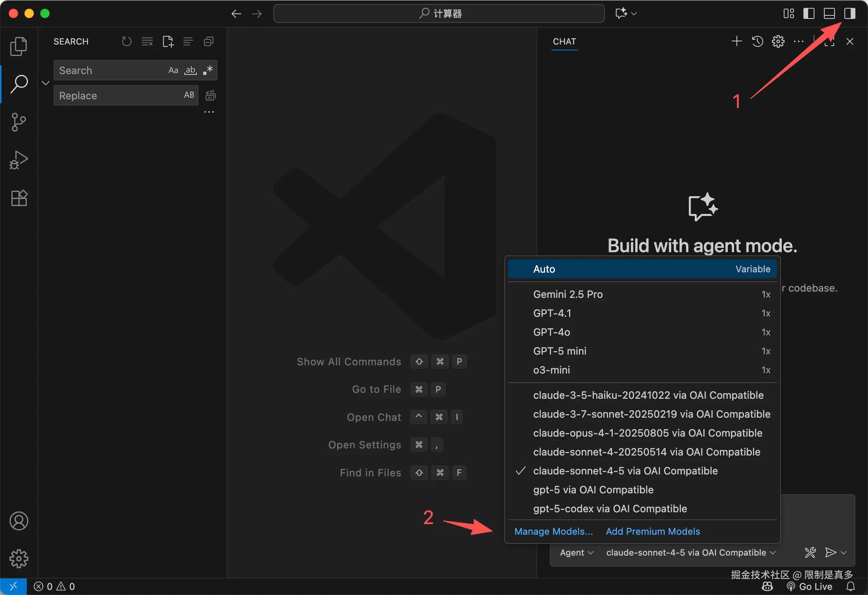Show chat history with the clock icon
Viewport: 868px width, 595px height.
757,41
